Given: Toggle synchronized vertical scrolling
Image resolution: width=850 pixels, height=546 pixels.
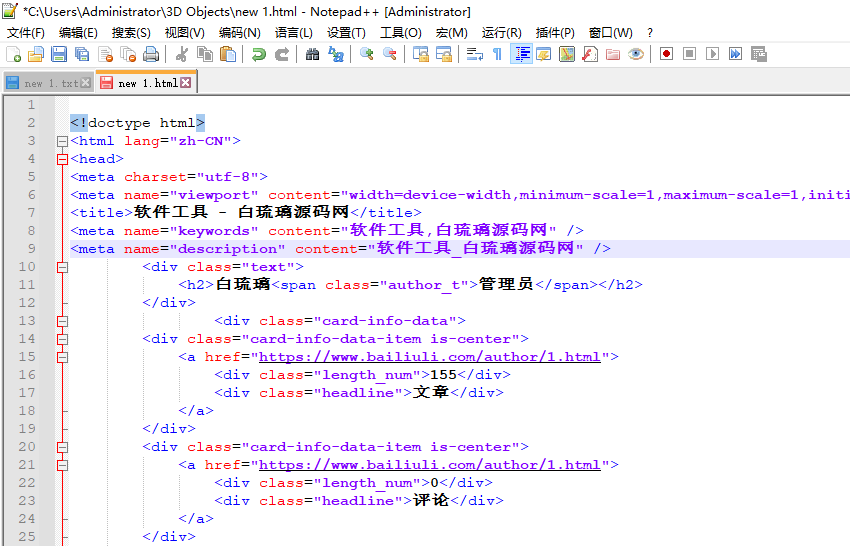Looking at the screenshot, I should pyautogui.click(x=420, y=54).
